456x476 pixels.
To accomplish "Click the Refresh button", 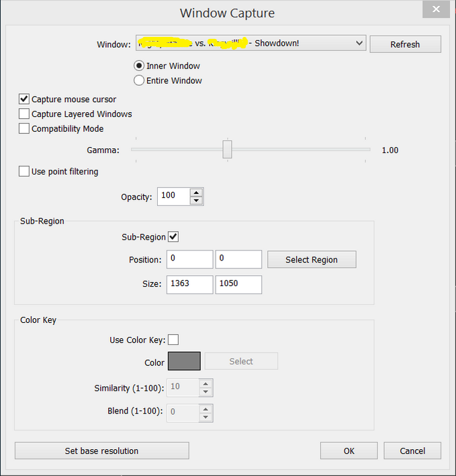I will [x=405, y=44].
